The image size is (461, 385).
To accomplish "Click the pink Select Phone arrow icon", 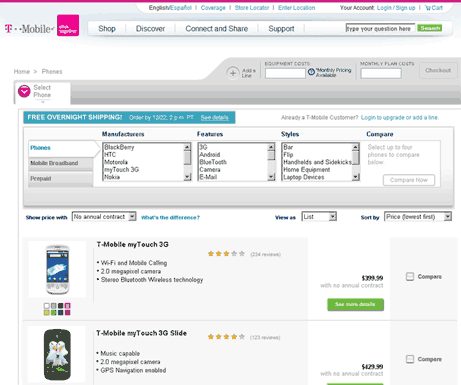I will pos(24,91).
